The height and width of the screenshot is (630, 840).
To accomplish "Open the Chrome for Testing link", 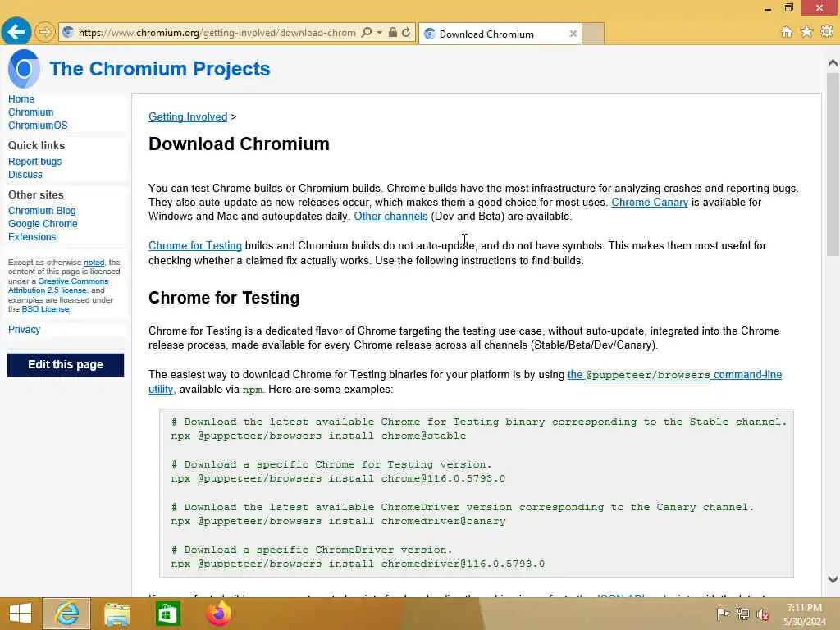I will [x=195, y=246].
